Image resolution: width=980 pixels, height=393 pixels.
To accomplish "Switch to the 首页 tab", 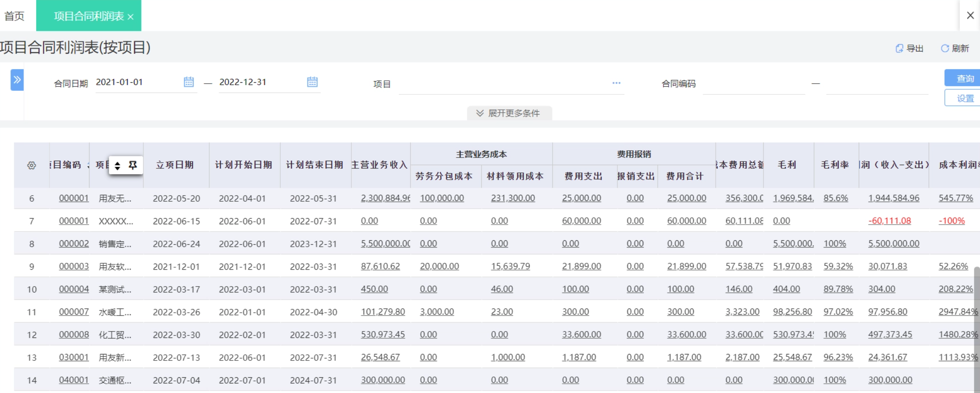I will point(14,16).
